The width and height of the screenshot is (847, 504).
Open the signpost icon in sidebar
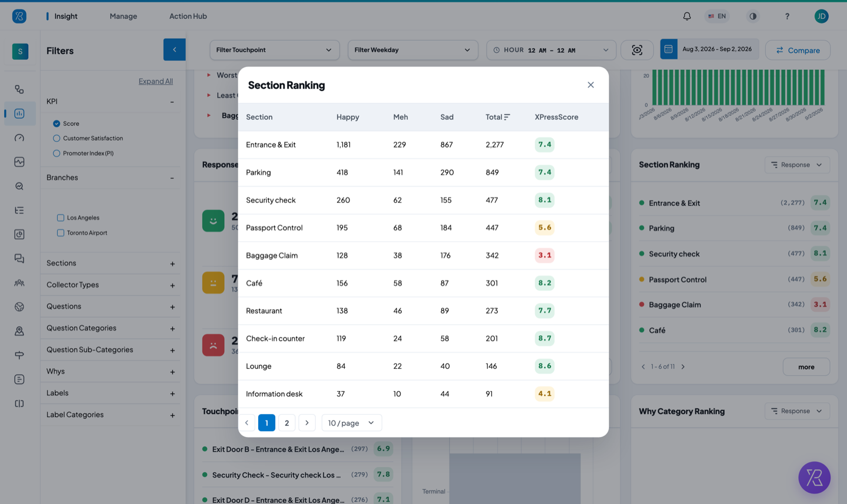(x=19, y=355)
